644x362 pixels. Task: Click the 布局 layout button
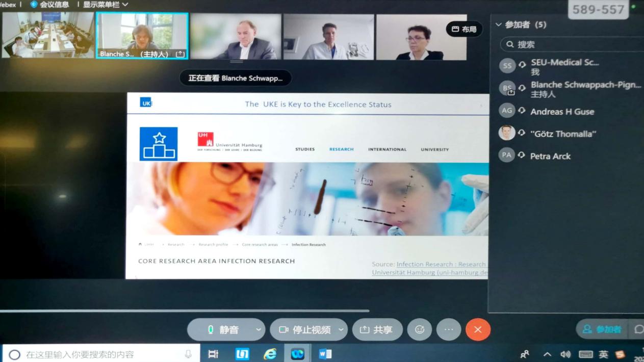(464, 29)
